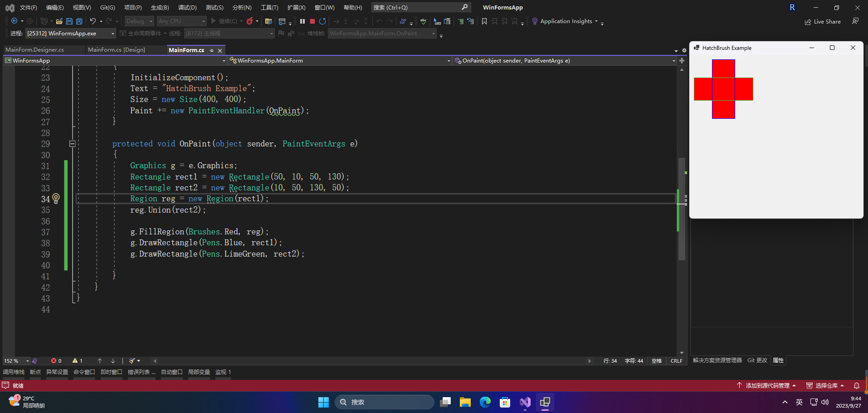Click the spell checker abc icon
This screenshot has height=413, width=868.
[423, 21]
